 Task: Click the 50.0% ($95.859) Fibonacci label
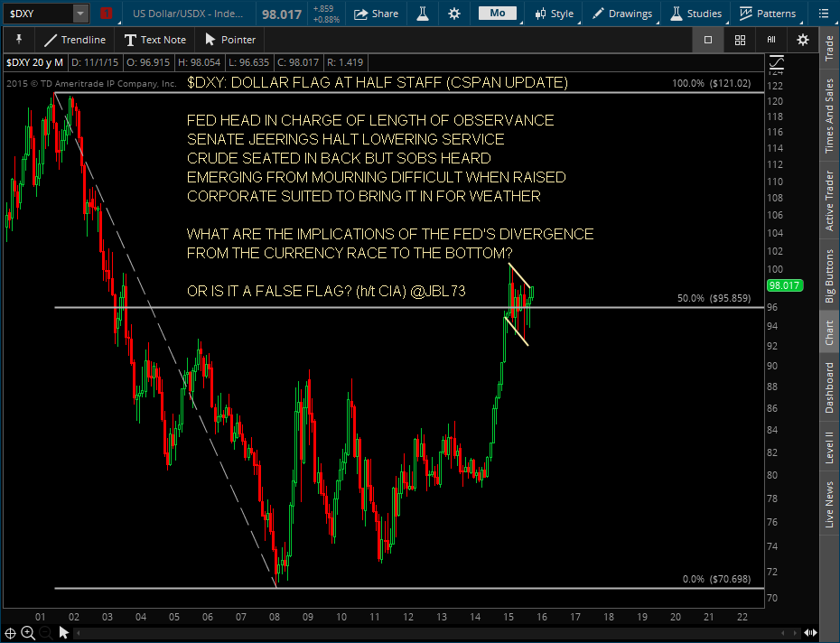[x=714, y=298]
